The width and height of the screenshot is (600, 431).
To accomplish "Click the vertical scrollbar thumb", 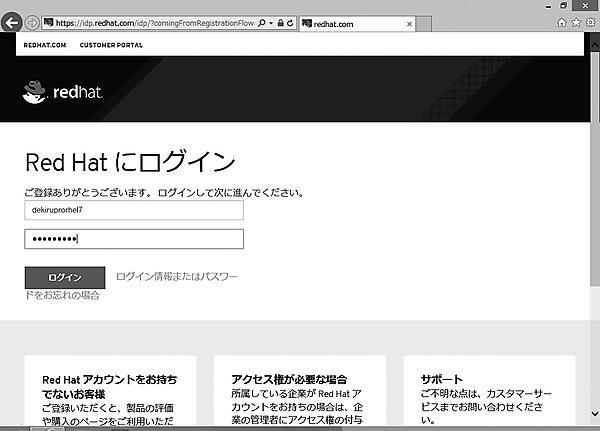I will pos(595,168).
